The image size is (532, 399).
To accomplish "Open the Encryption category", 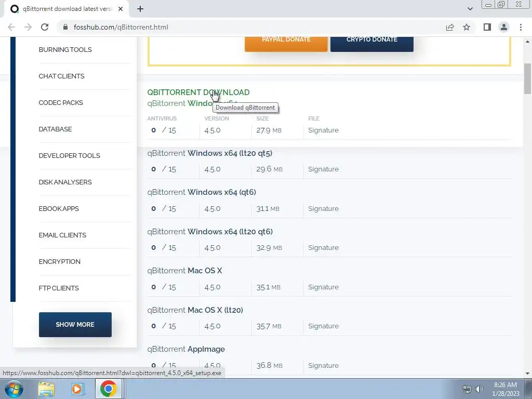I will [59, 261].
